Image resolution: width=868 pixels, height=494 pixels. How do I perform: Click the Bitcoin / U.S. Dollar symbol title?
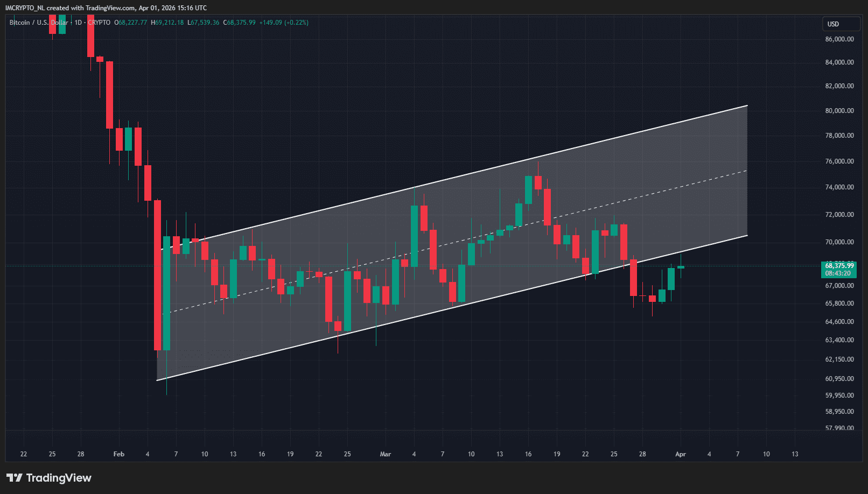pyautogui.click(x=39, y=23)
